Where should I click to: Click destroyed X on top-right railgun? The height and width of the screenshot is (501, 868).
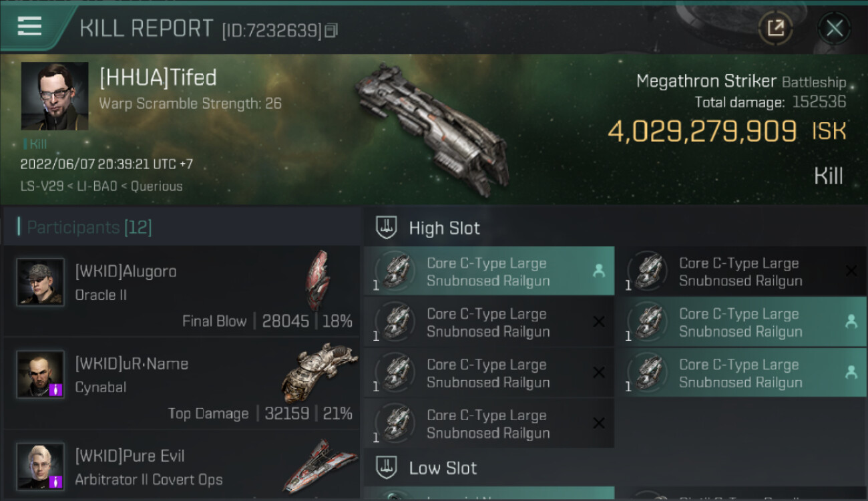[851, 271]
